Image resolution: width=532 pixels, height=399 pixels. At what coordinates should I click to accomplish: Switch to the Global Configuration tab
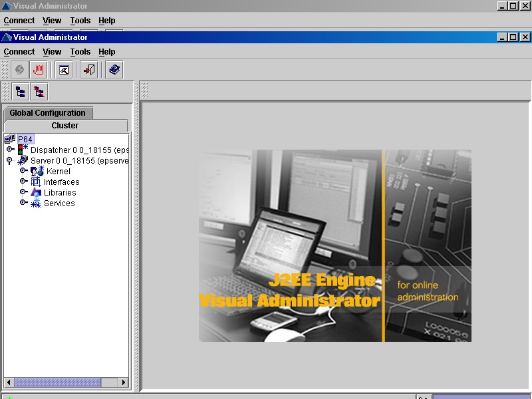click(47, 112)
